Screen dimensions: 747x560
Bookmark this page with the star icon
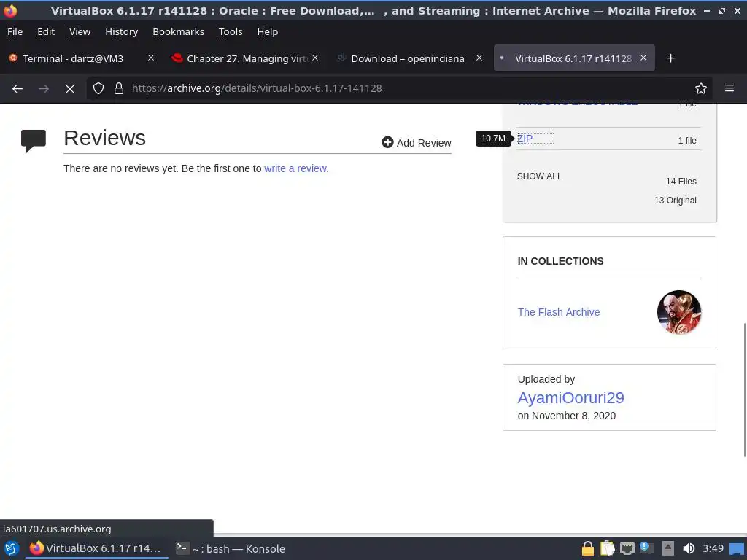(x=701, y=88)
